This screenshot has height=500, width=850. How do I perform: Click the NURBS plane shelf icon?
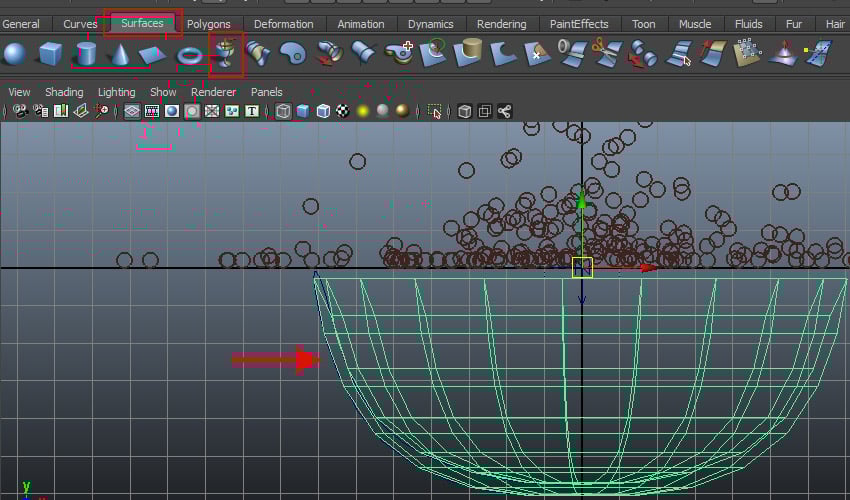[152, 54]
